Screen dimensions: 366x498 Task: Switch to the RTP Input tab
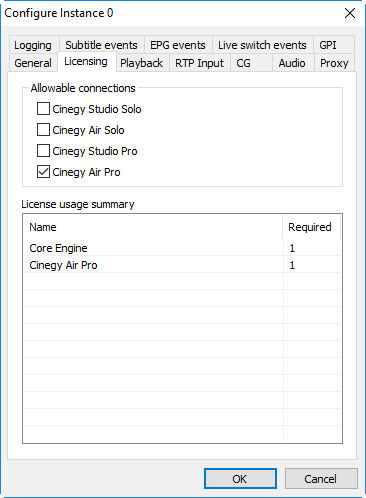[x=200, y=63]
